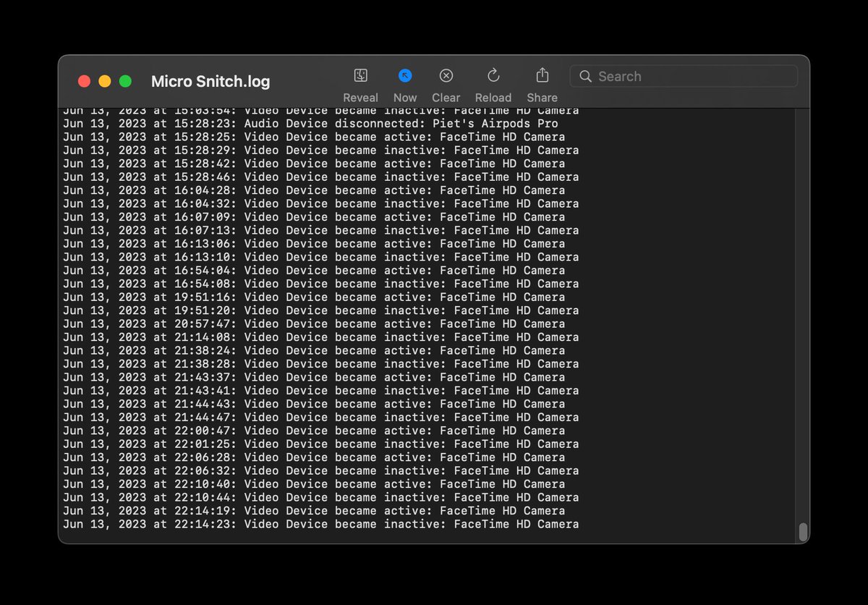Select the 22:01:25 log entry
The width and height of the screenshot is (868, 605).
321,444
